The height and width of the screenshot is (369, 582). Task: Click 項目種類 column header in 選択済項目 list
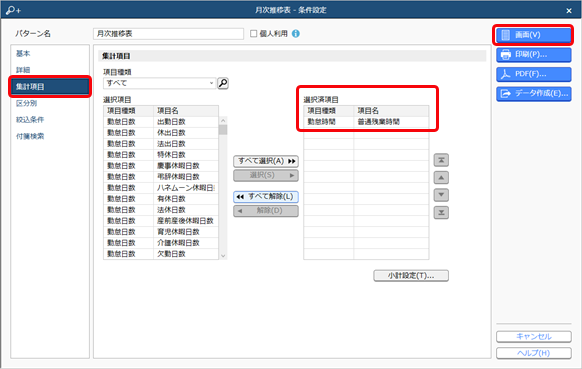(328, 111)
